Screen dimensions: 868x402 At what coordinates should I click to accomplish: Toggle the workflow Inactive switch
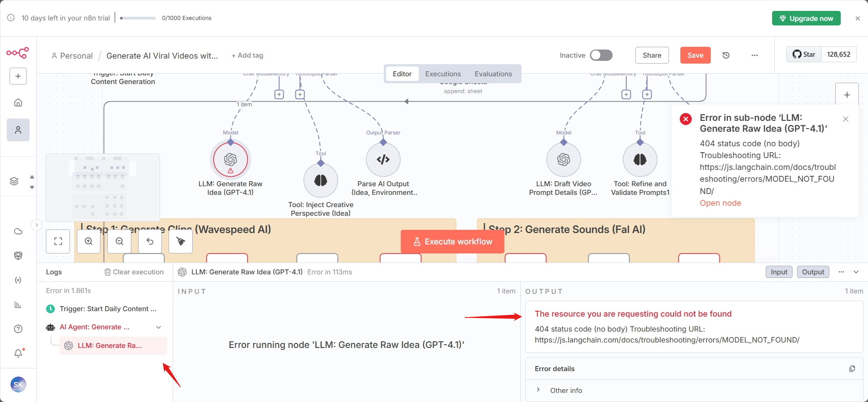point(601,55)
